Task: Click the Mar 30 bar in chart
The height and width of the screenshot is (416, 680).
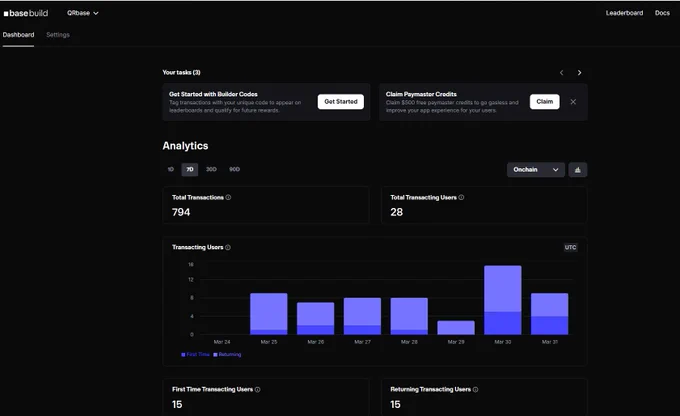Action: coord(503,300)
